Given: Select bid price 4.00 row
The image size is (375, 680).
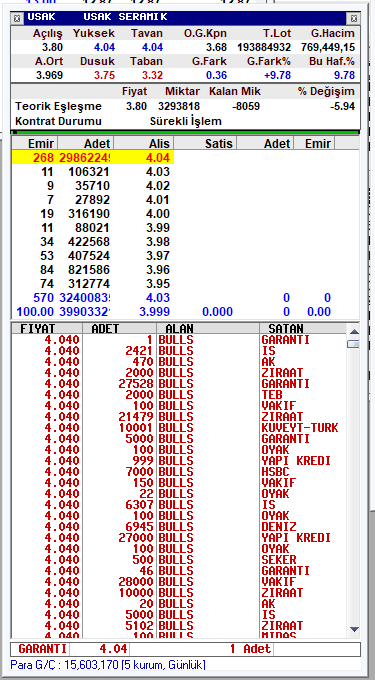Looking at the screenshot, I should coord(93,214).
